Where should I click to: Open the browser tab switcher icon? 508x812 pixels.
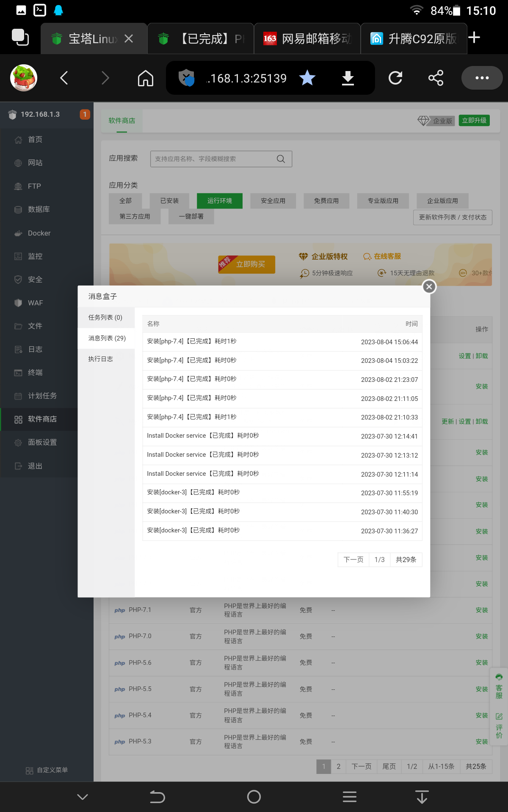(x=20, y=37)
